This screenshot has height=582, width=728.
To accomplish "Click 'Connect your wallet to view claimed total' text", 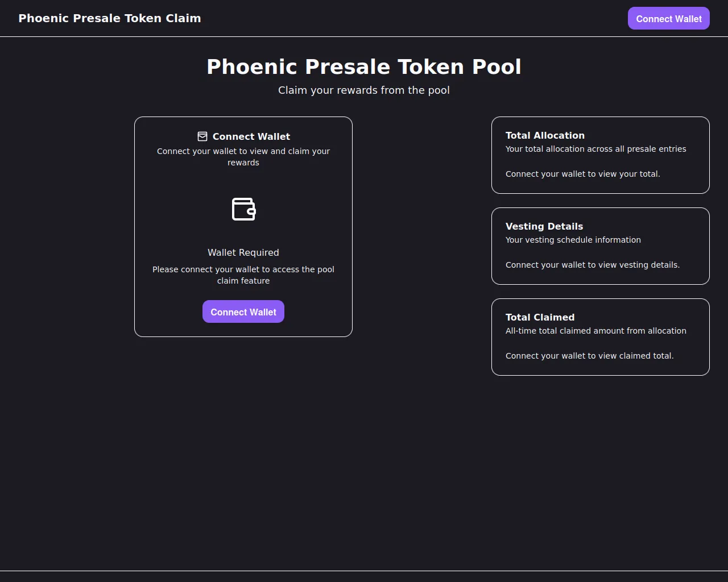I will (589, 356).
